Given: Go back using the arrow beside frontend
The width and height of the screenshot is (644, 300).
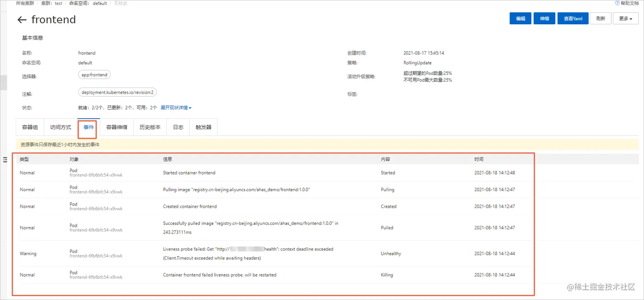Looking at the screenshot, I should [x=22, y=20].
